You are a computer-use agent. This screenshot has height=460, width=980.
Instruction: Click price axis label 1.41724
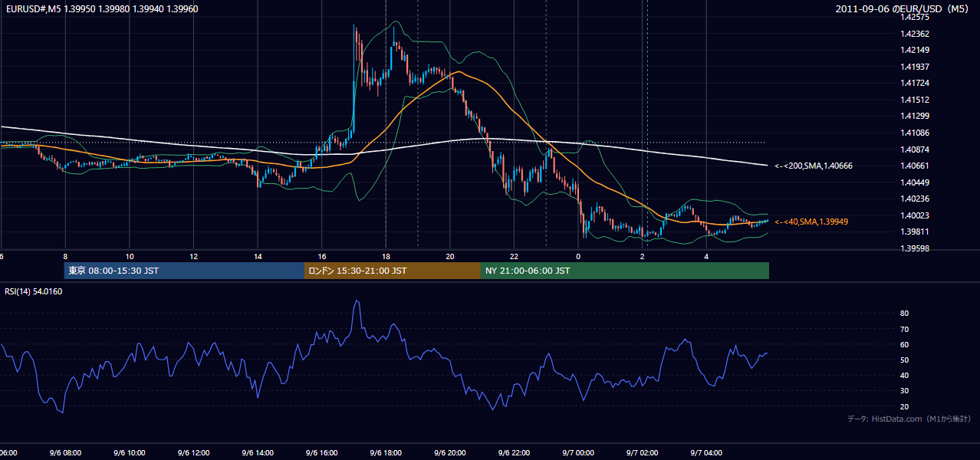[x=914, y=83]
